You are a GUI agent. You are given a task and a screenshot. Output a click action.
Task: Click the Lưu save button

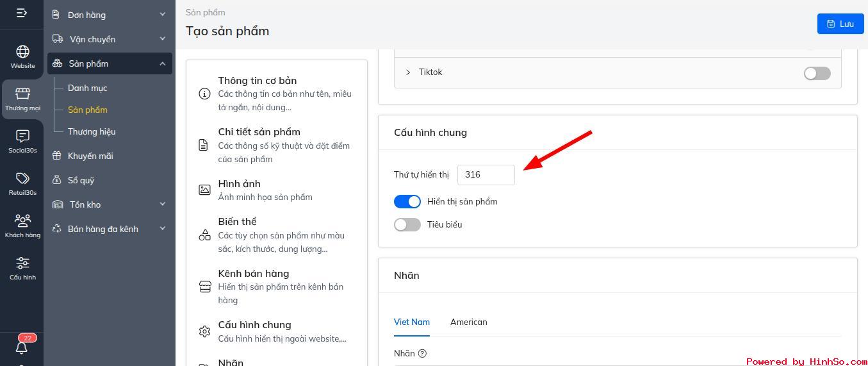[x=840, y=24]
